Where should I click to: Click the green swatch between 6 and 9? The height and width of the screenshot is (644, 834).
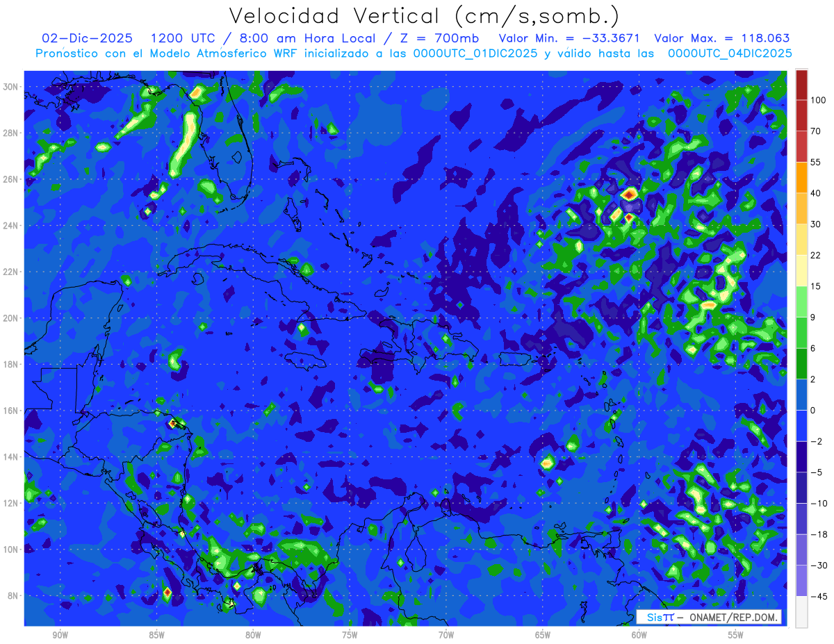[801, 332]
